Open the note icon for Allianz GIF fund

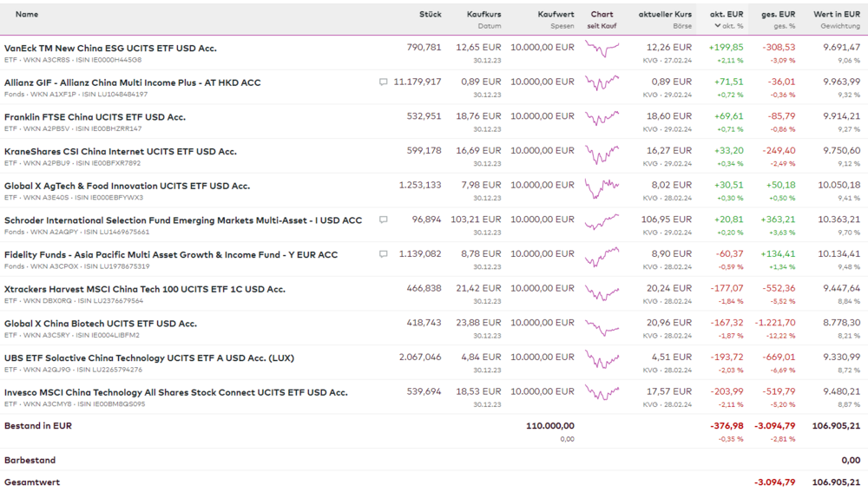384,82
